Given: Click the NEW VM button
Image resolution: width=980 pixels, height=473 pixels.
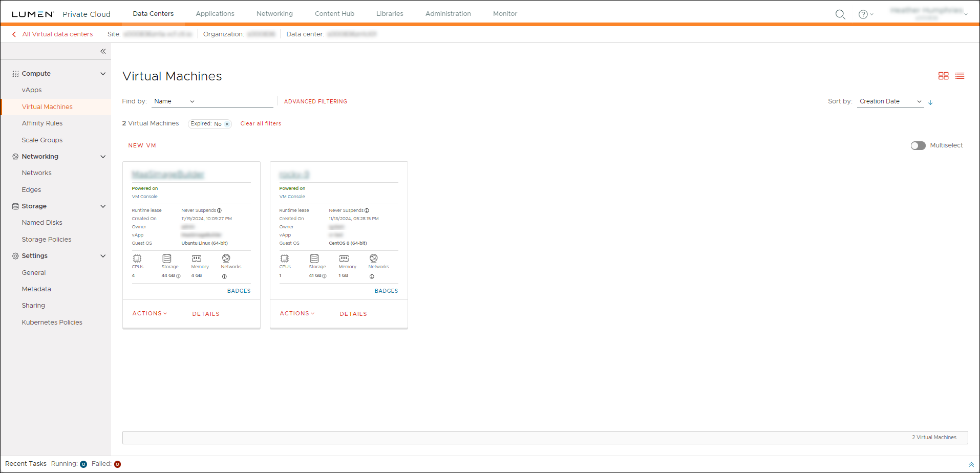Looking at the screenshot, I should 142,145.
